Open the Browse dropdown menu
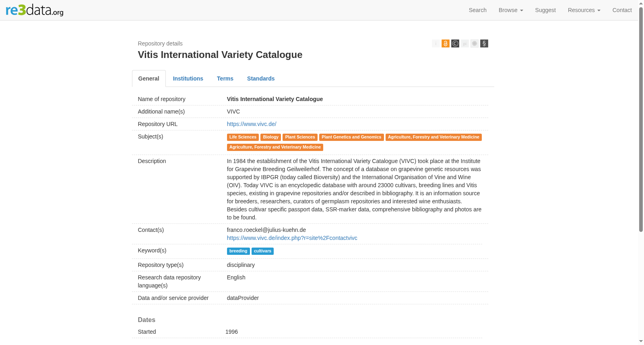This screenshot has height=345, width=644. (x=511, y=10)
